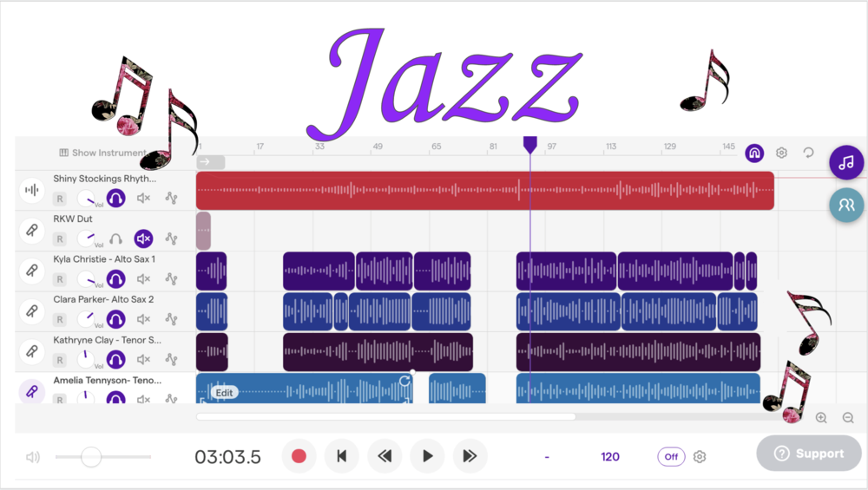Toggle solo headphones on Shiny Stockings track
Screen dimensions: 868x490
115,198
